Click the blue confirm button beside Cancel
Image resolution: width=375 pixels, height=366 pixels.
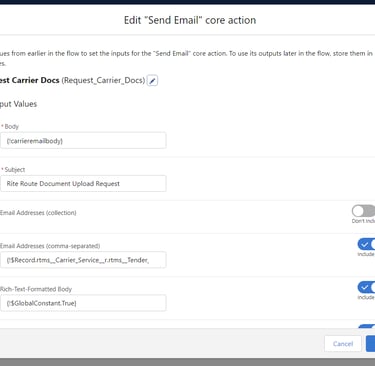(x=370, y=344)
